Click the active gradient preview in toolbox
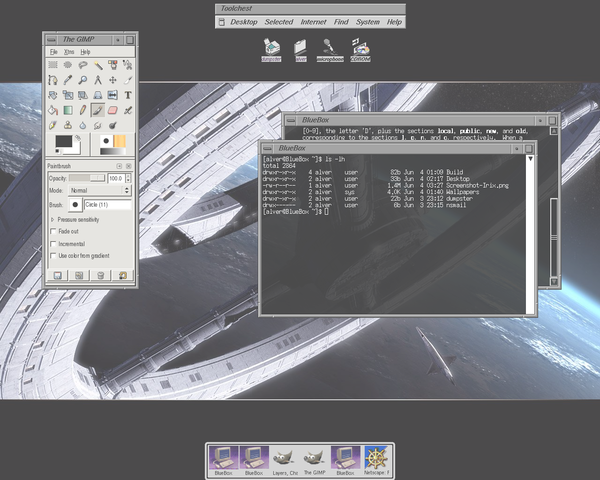This screenshot has width=600, height=480. tap(113, 152)
